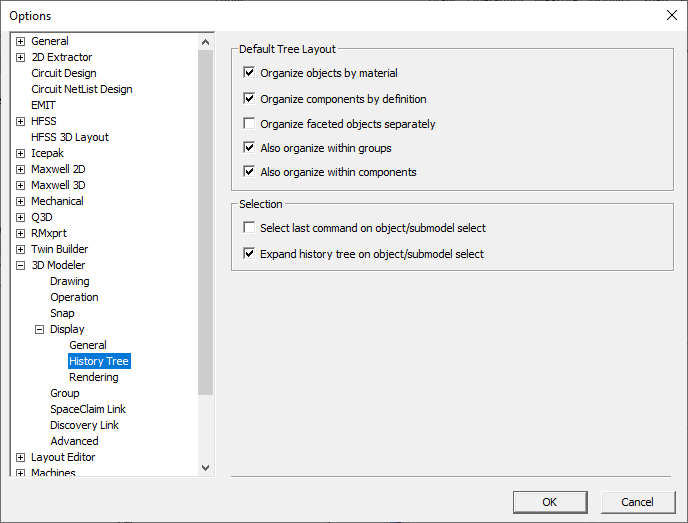Collapse the 3D Modeler node
688x523 pixels.
click(x=20, y=265)
